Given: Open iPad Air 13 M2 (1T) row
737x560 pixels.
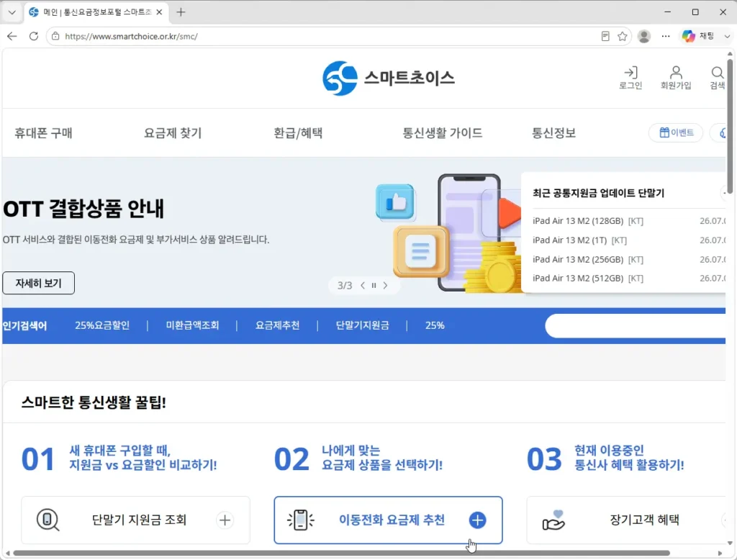Looking at the screenshot, I should click(629, 240).
